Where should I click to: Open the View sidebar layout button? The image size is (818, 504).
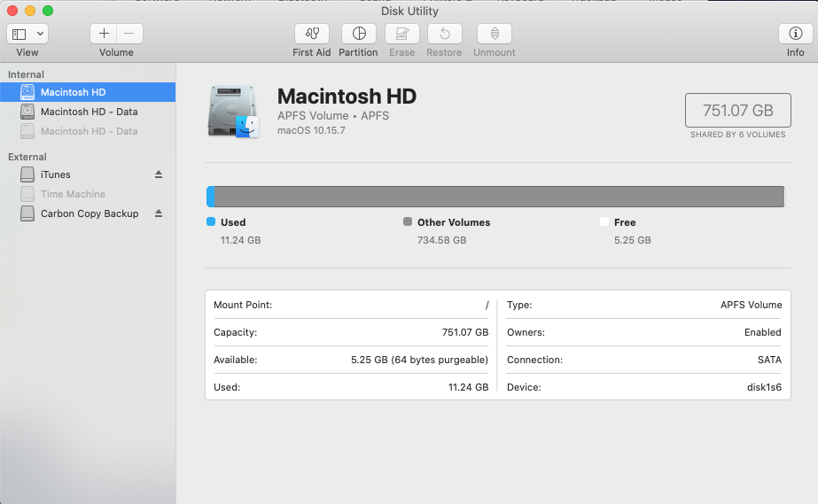click(19, 34)
